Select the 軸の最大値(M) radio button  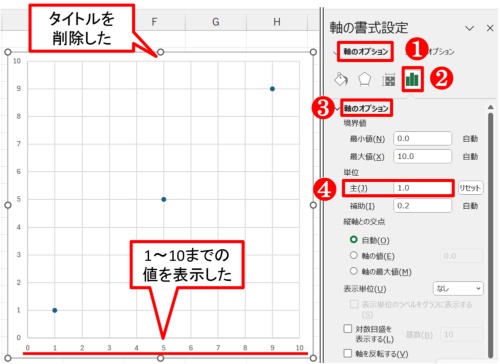click(354, 271)
